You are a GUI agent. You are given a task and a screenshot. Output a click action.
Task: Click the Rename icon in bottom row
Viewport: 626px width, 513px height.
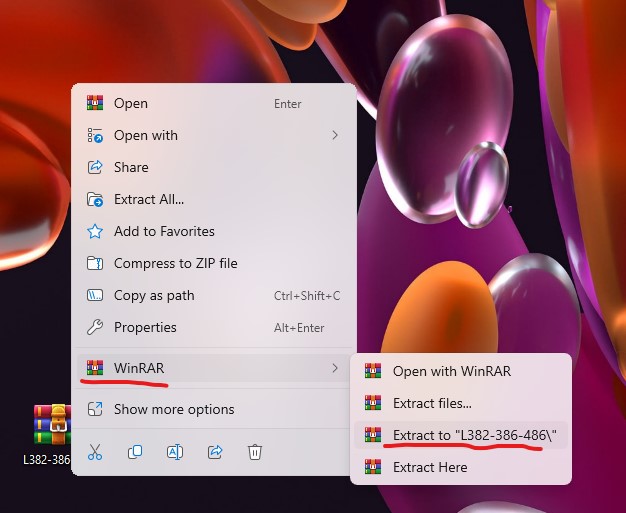point(175,452)
